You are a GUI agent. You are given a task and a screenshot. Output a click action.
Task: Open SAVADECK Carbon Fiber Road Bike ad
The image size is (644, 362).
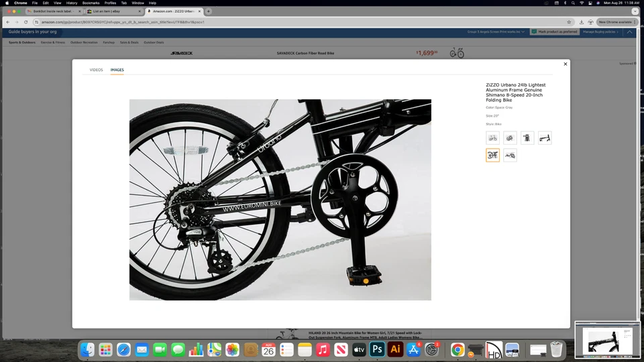pos(305,54)
